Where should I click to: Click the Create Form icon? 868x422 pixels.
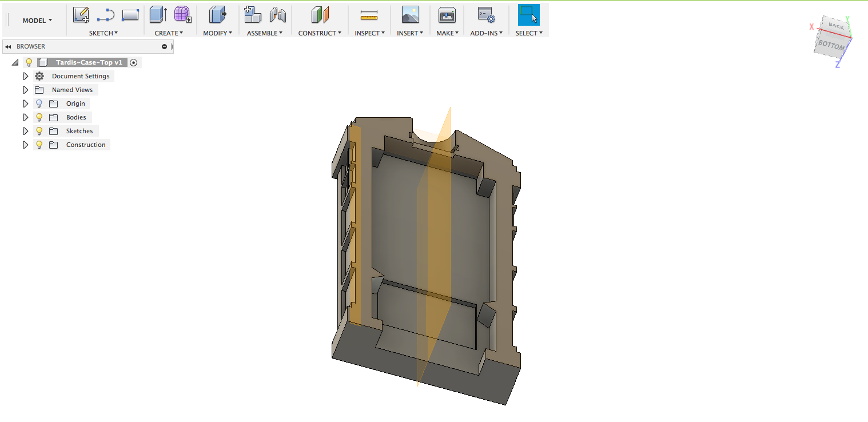coord(183,14)
